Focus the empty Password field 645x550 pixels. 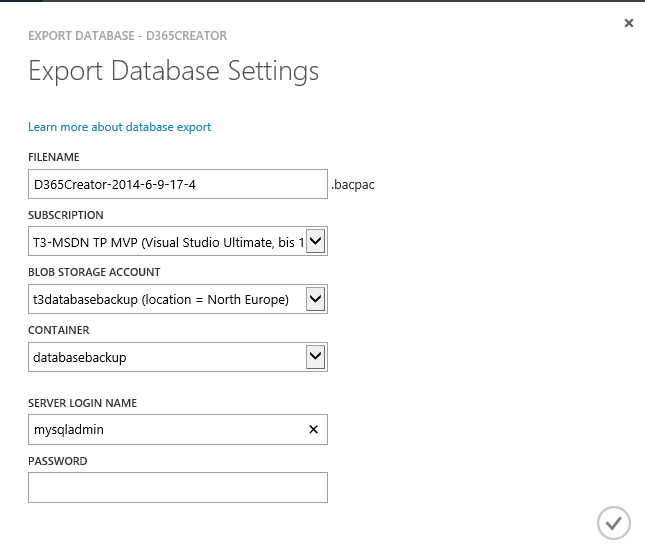(177, 488)
